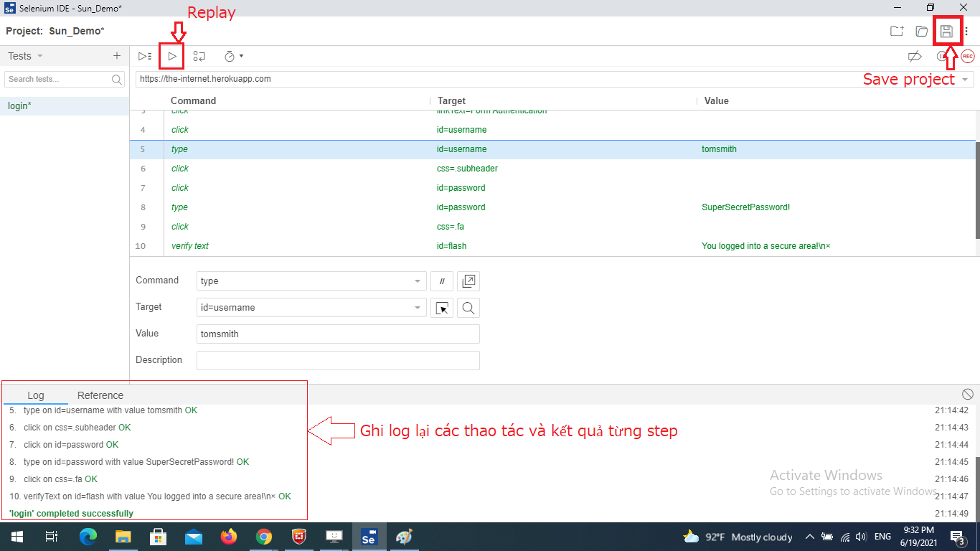Open the volume control in the tray
The width and height of the screenshot is (980, 551).
(x=861, y=537)
